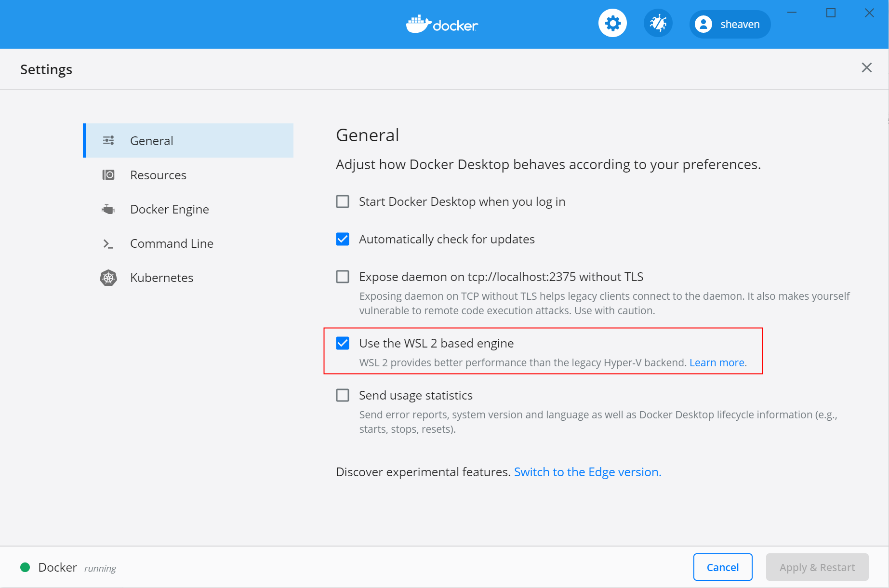Click the Cancel button
The width and height of the screenshot is (889, 588).
coord(723,567)
